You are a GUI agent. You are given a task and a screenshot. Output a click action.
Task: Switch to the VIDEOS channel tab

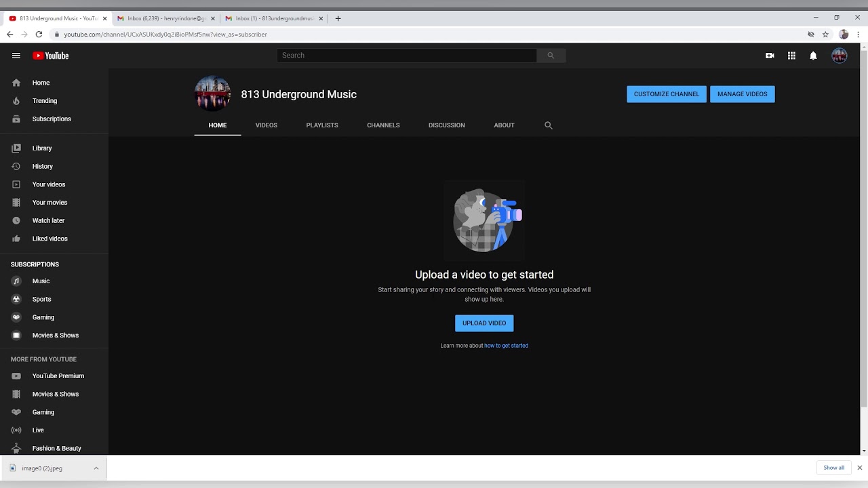tap(267, 125)
